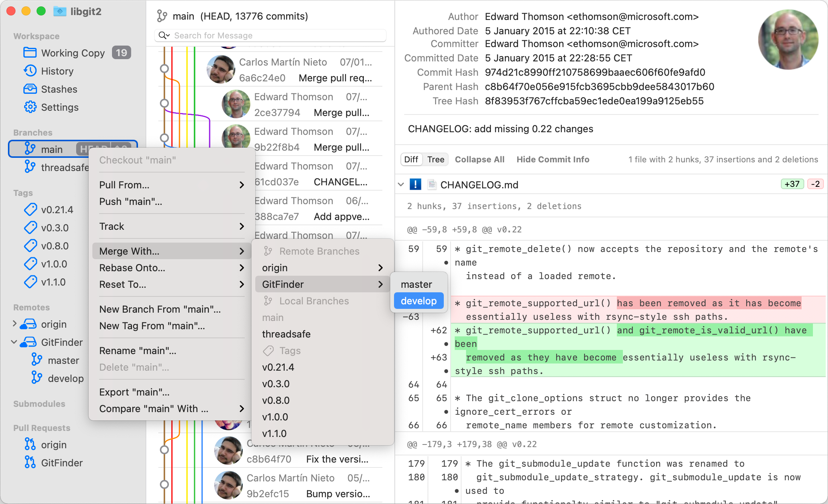
Task: Select the GitFinder master branch icon
Action: tap(37, 360)
